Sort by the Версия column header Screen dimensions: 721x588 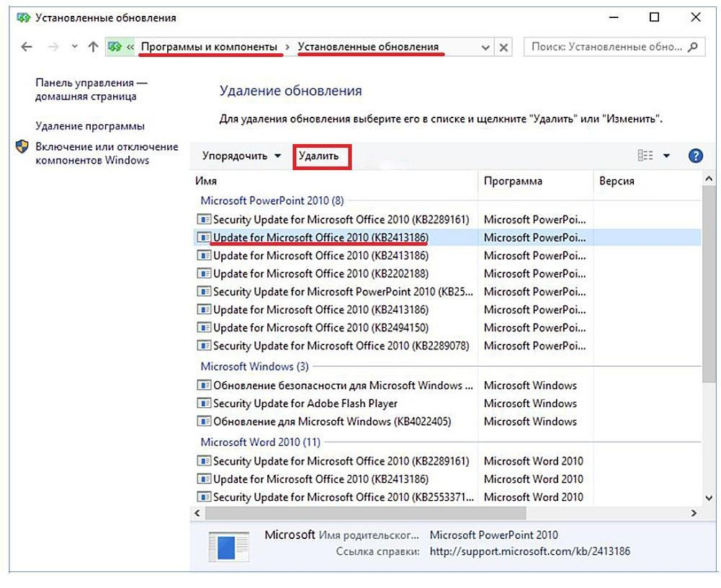pos(648,182)
